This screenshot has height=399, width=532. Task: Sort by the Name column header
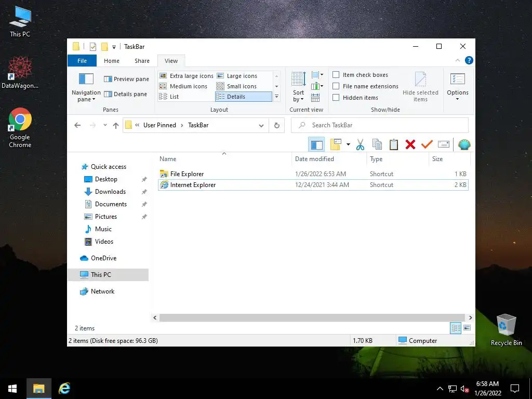coord(224,159)
